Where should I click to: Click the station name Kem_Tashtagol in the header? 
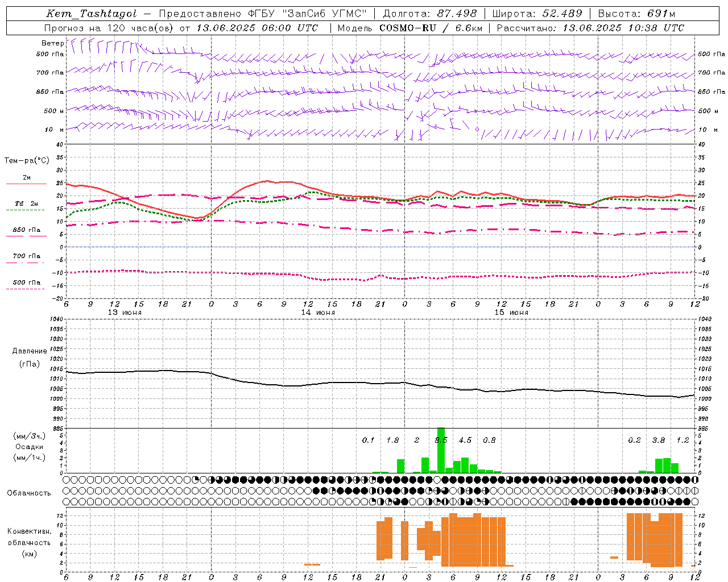pos(92,14)
